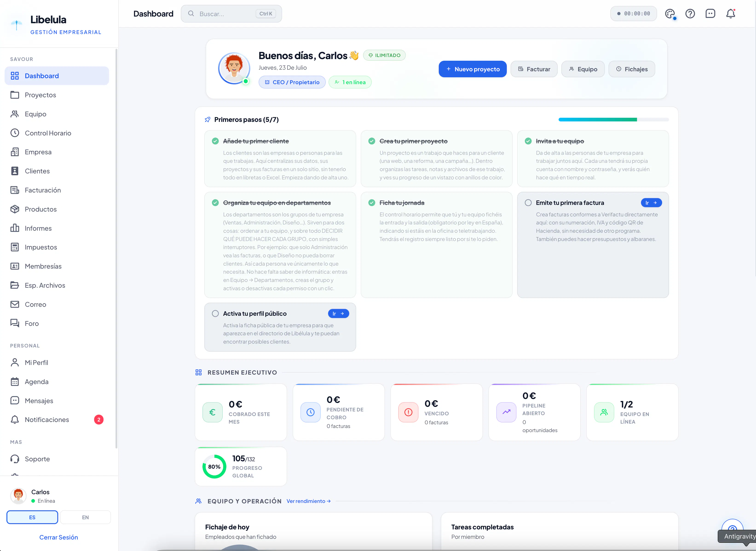Click the Buscar search field
The image size is (756, 551).
pos(231,14)
